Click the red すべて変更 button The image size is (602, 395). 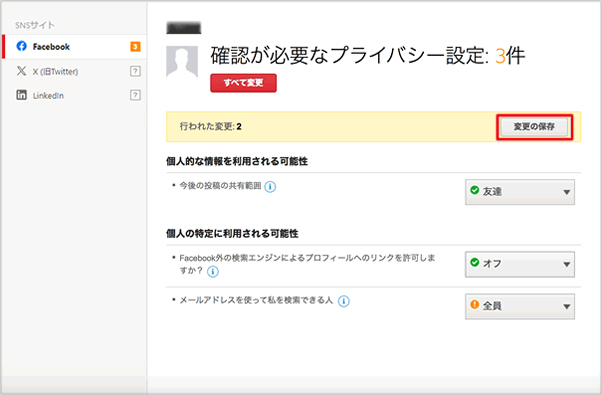click(x=243, y=83)
